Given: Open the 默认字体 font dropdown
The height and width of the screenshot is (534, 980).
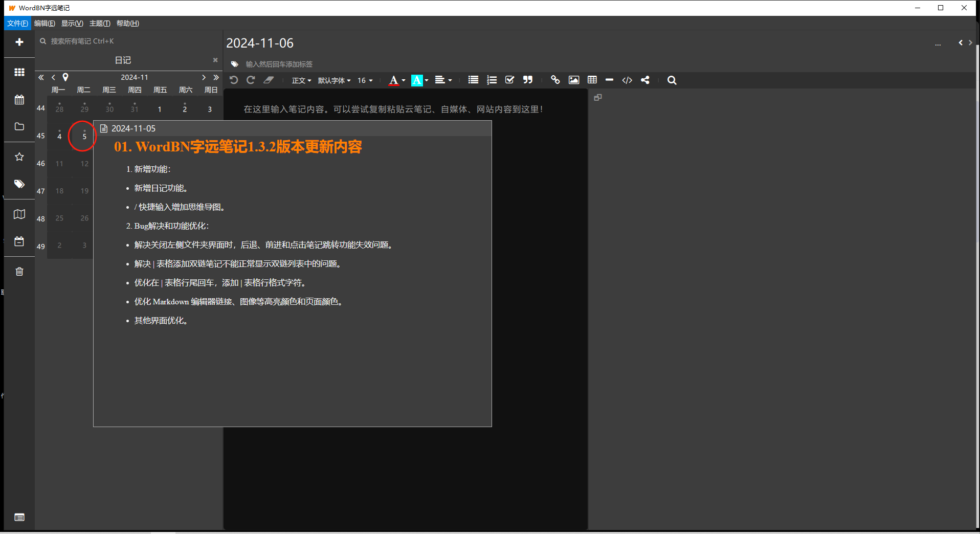Looking at the screenshot, I should coord(334,80).
